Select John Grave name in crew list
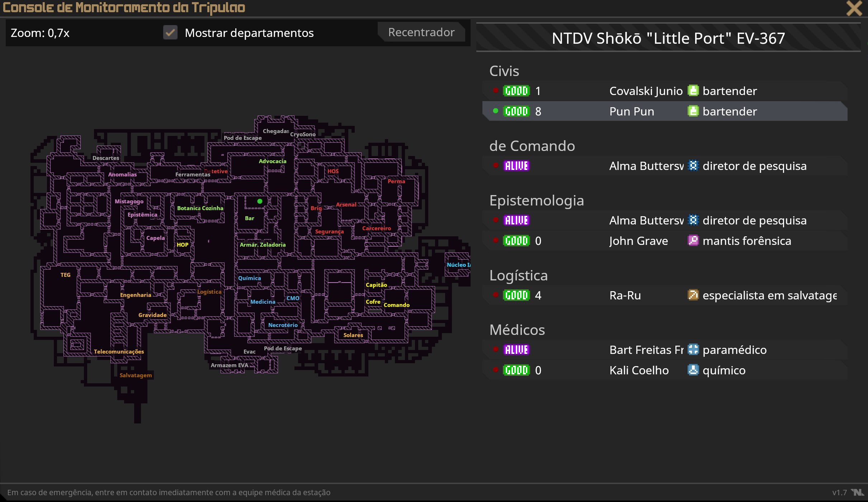 coord(638,241)
